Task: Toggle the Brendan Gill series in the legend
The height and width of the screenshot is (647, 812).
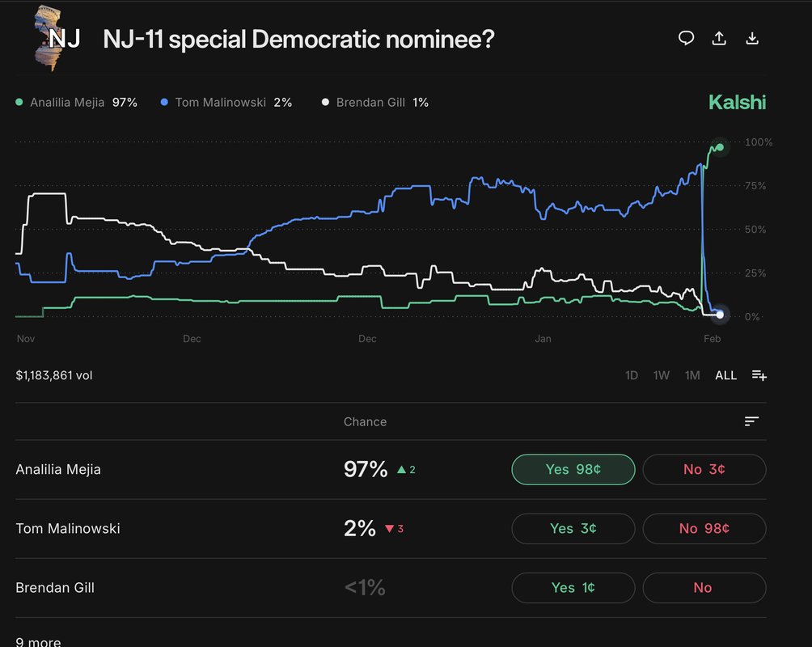Action: tap(364, 102)
